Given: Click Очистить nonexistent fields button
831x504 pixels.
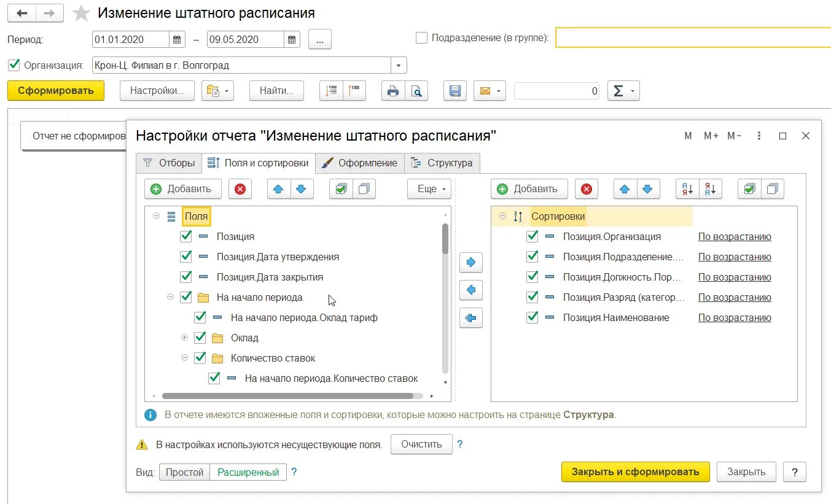Looking at the screenshot, I should 421,444.
